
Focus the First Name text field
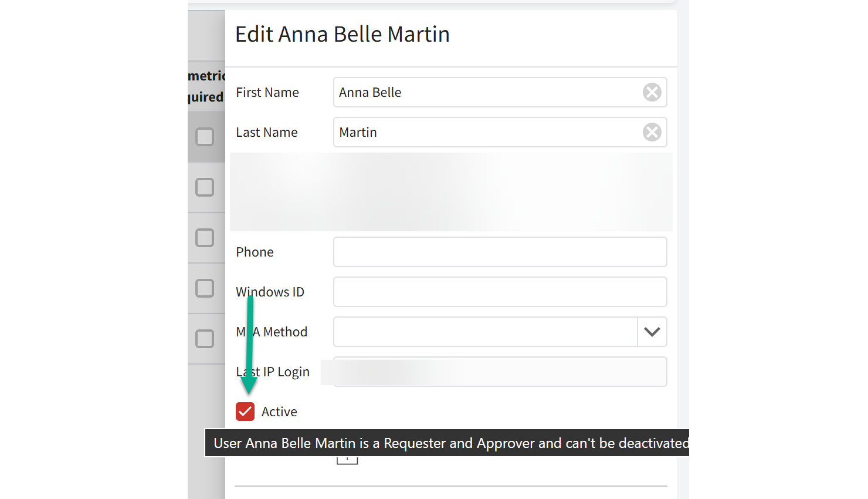487,92
